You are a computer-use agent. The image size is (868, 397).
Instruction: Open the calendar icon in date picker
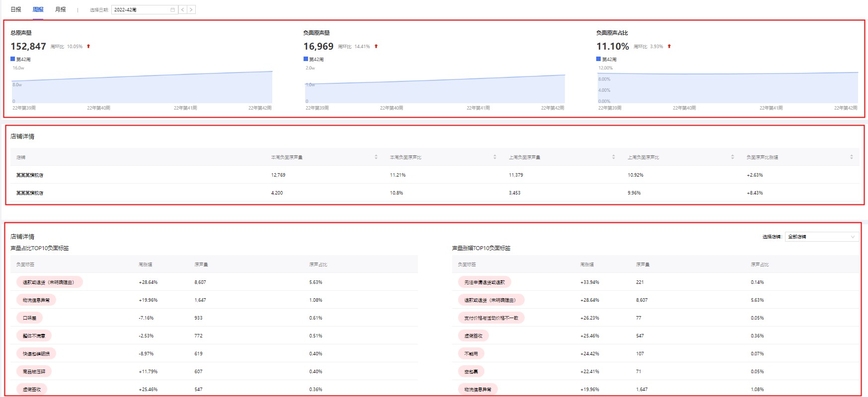(172, 9)
